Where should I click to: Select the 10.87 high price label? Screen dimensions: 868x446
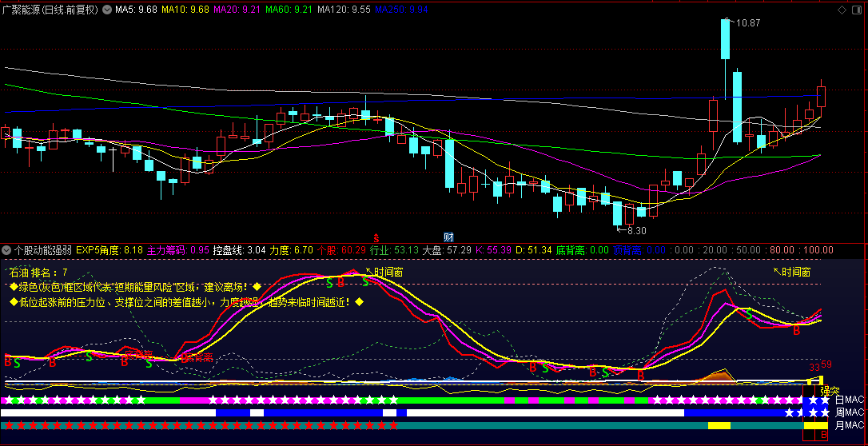pos(748,24)
